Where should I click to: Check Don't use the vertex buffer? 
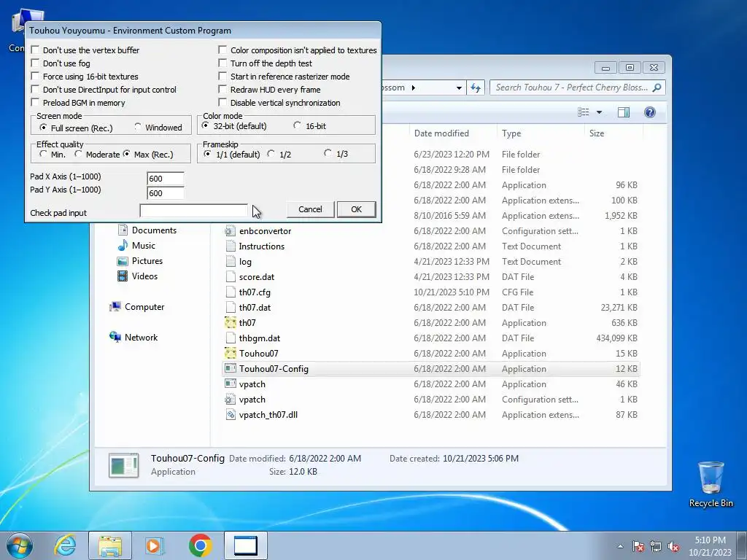(x=35, y=50)
